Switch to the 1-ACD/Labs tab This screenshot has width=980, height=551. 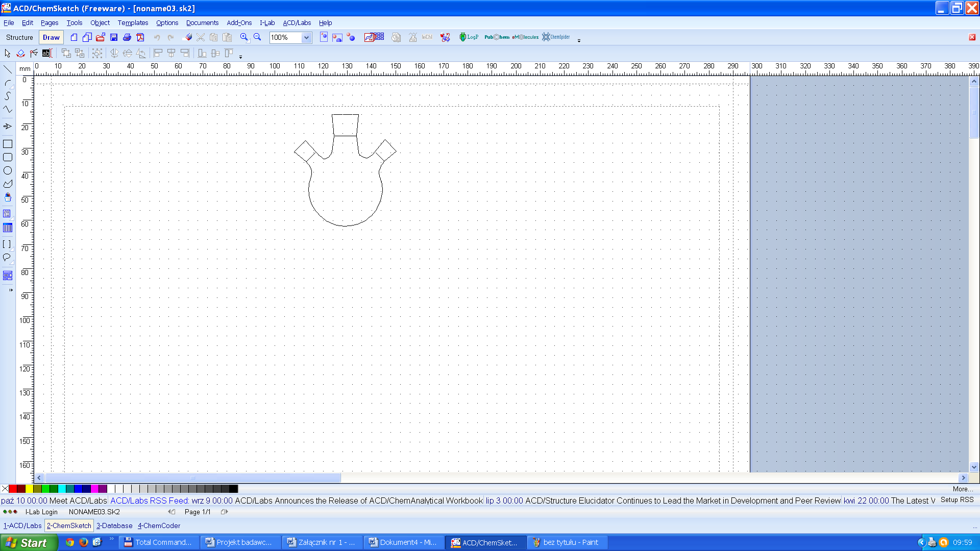click(x=22, y=525)
